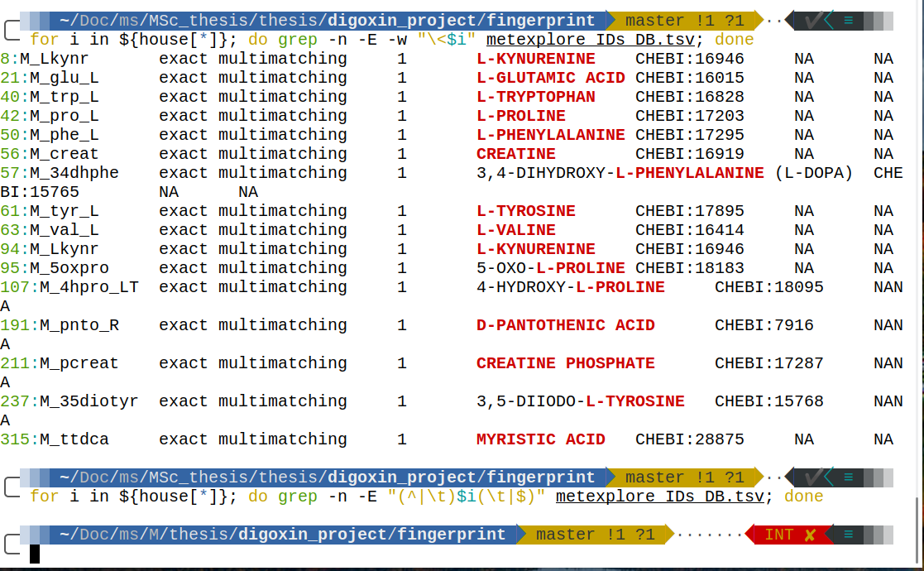Image resolution: width=924 pixels, height=571 pixels.
Task: Click the value 'CHEBI:17203'
Action: point(689,116)
